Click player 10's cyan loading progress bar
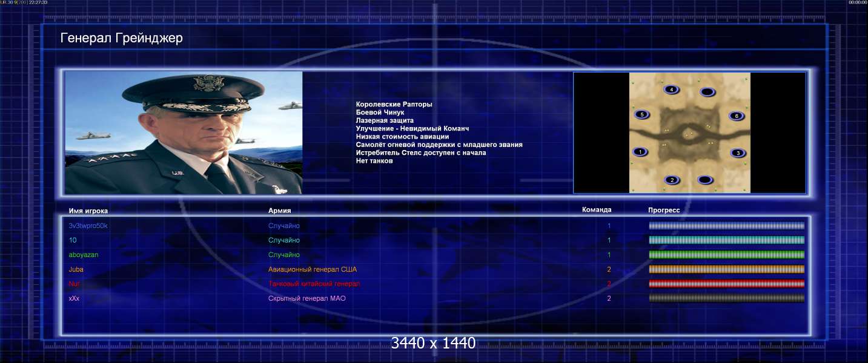868x363 pixels. (727, 240)
